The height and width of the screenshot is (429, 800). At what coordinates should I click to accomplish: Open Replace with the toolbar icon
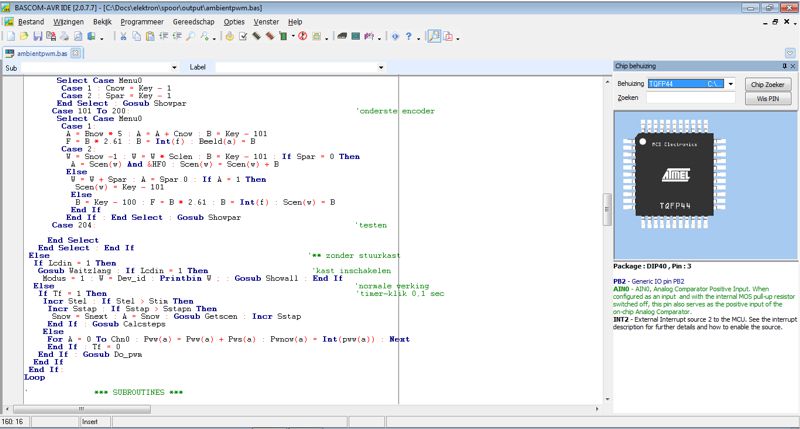[x=205, y=36]
